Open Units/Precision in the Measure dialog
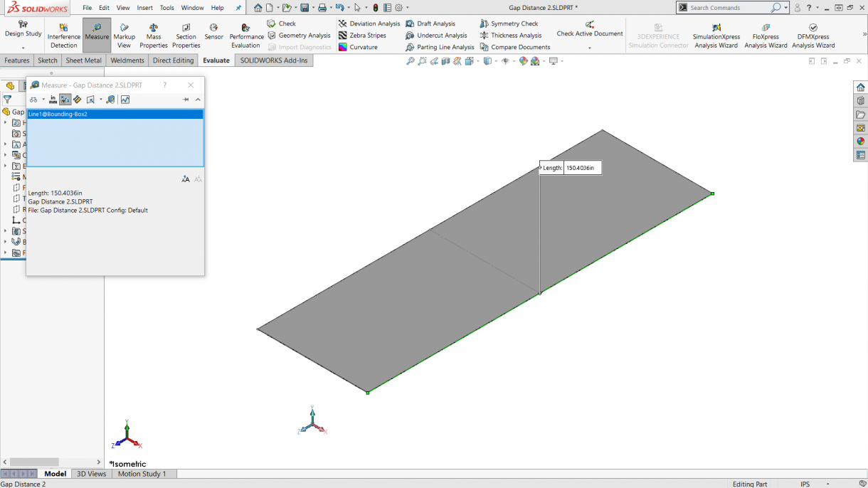 click(53, 100)
